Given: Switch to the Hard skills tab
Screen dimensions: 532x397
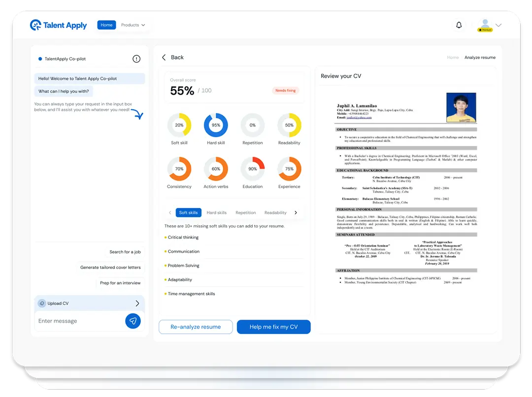Looking at the screenshot, I should (x=216, y=212).
